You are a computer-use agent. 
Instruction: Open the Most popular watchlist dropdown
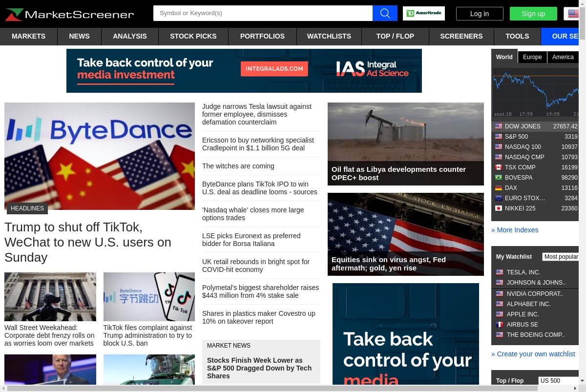[561, 257]
